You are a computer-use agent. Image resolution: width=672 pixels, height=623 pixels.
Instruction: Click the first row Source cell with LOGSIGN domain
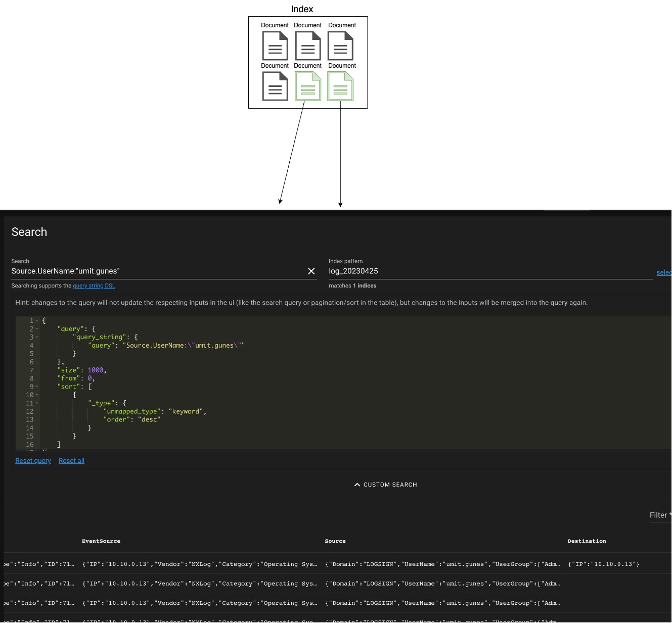442,564
